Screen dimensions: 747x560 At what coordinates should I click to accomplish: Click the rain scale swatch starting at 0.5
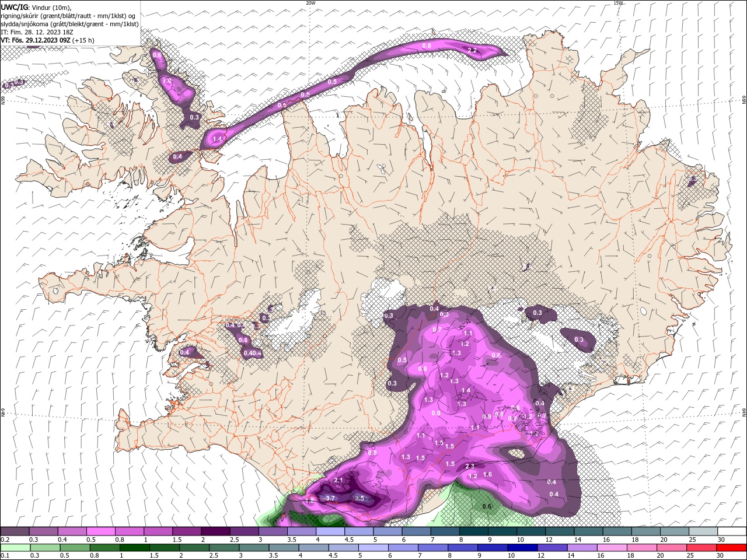click(x=75, y=548)
